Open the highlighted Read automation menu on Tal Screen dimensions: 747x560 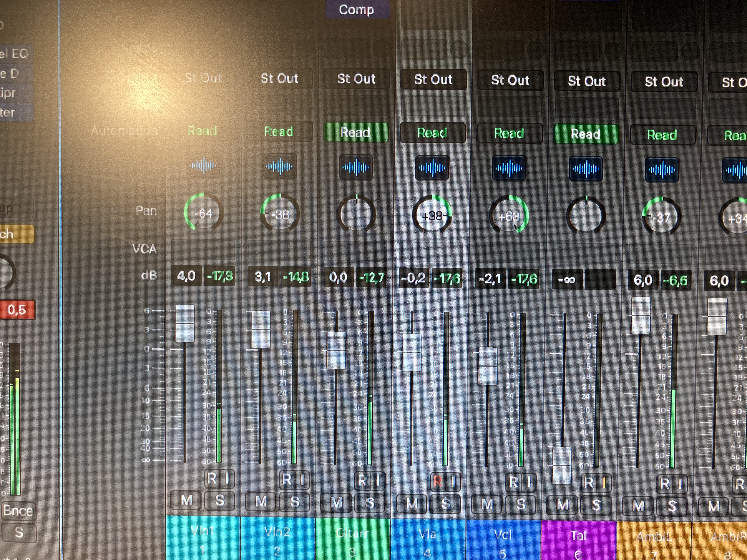coord(586,134)
